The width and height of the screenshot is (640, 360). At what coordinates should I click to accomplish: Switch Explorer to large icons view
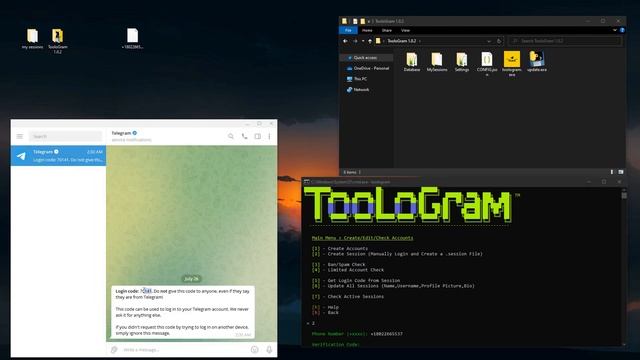click(620, 172)
